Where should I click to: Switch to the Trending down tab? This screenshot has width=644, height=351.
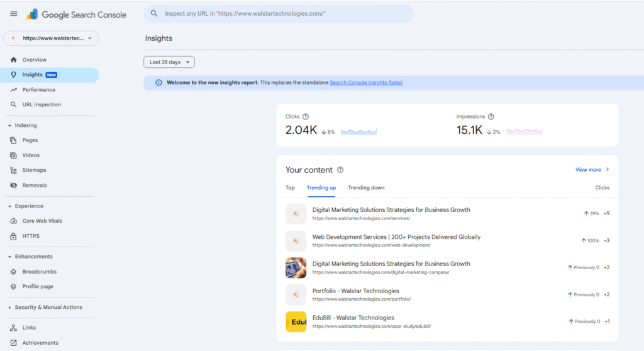pos(367,188)
